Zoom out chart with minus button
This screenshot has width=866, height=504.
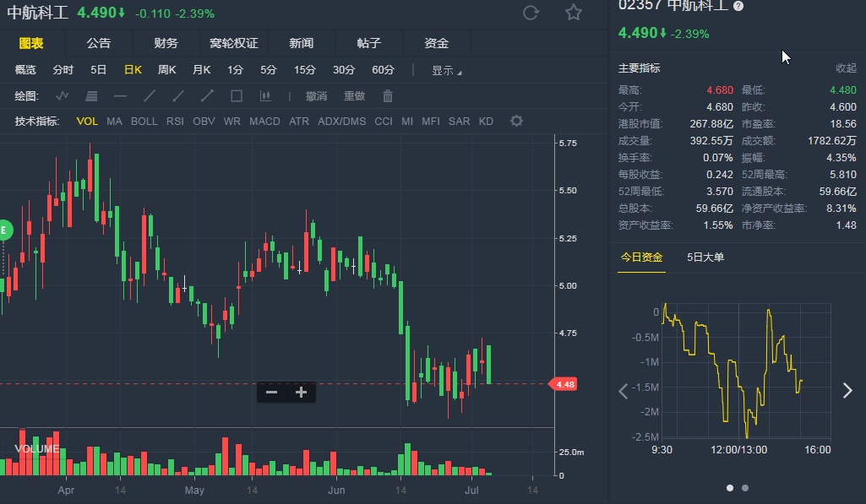(271, 392)
